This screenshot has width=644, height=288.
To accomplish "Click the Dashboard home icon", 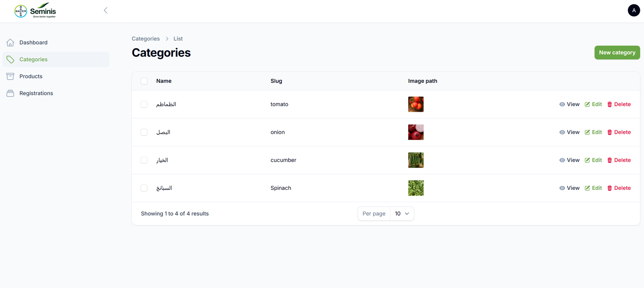I will 10,43.
